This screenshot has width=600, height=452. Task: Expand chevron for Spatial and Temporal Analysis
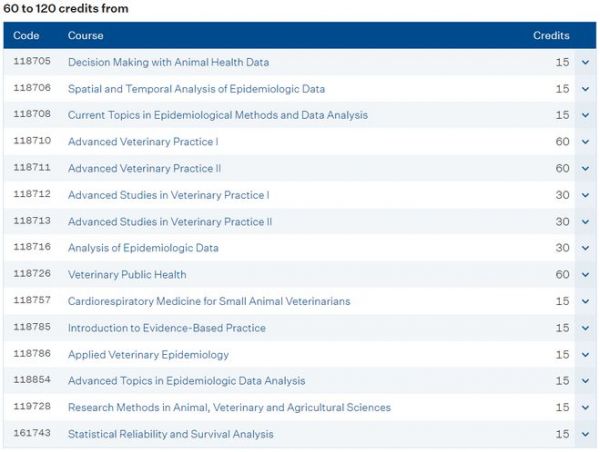pyautogui.click(x=585, y=89)
